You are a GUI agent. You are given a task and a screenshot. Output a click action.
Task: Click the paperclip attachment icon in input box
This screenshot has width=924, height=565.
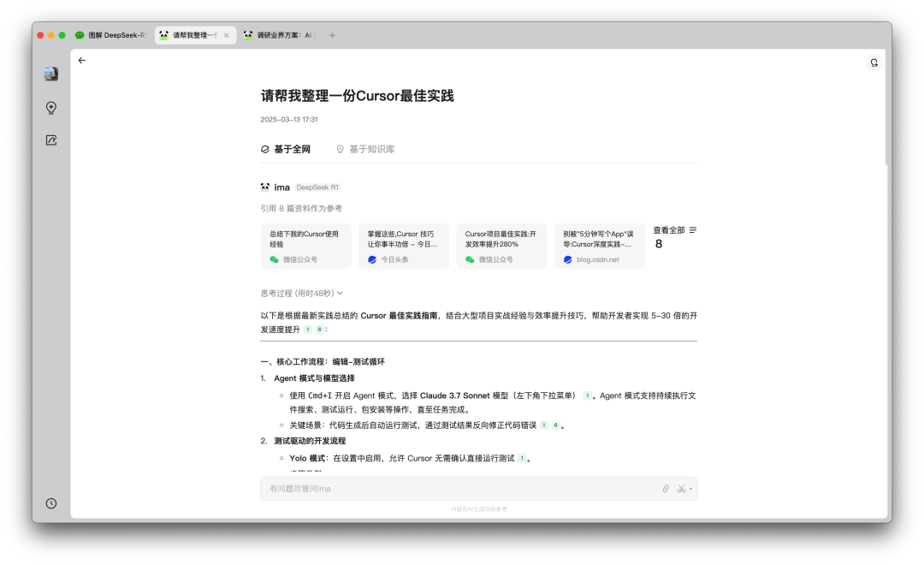click(x=666, y=488)
